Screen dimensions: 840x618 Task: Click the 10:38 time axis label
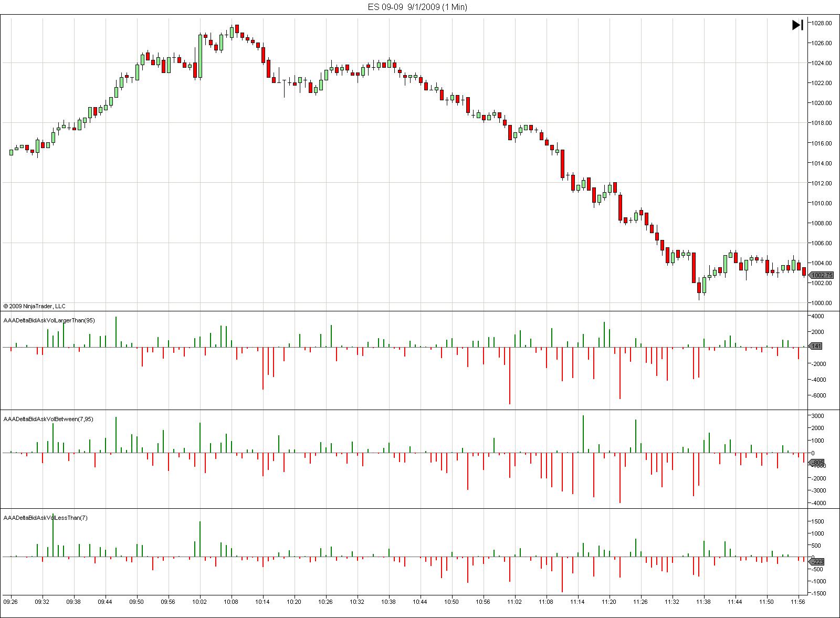(388, 602)
